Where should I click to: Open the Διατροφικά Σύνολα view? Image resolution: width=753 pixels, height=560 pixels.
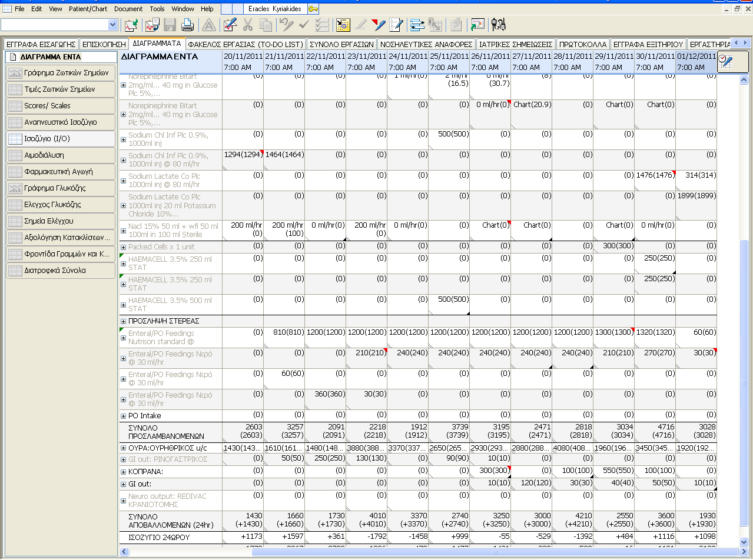tap(61, 271)
